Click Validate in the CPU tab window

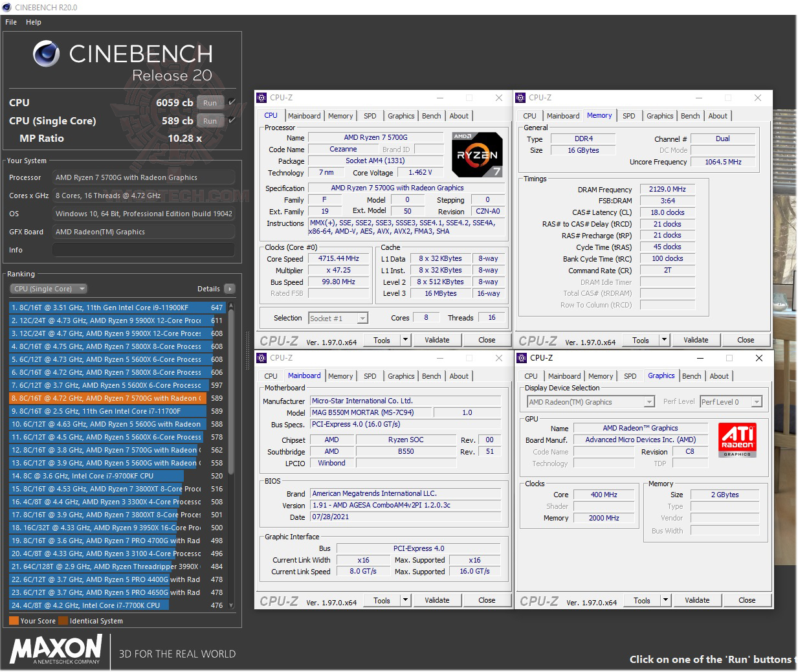[437, 340]
